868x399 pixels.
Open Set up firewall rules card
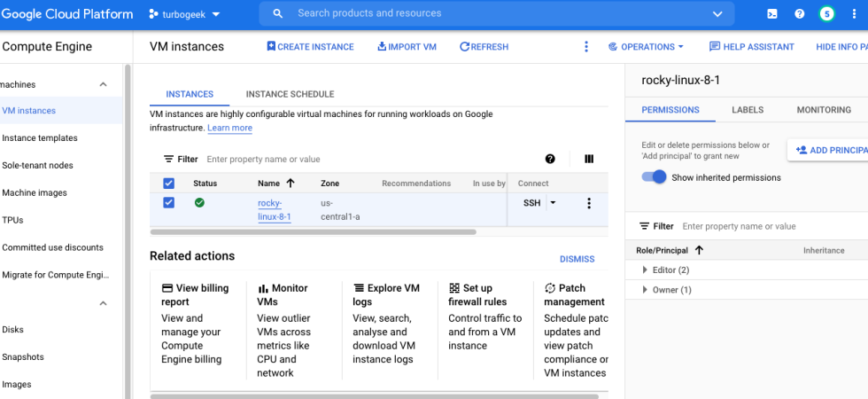coord(485,317)
